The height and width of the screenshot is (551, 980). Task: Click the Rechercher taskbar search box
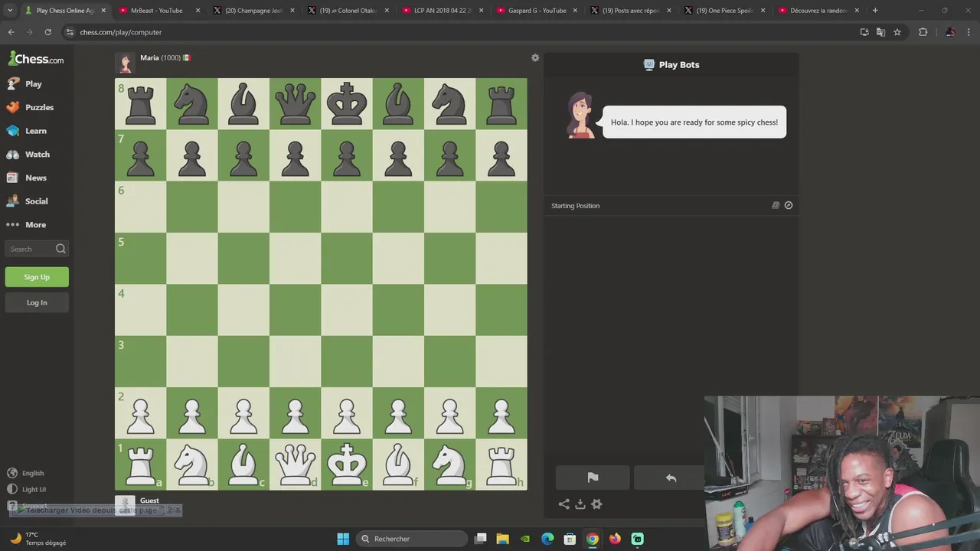coord(413,539)
